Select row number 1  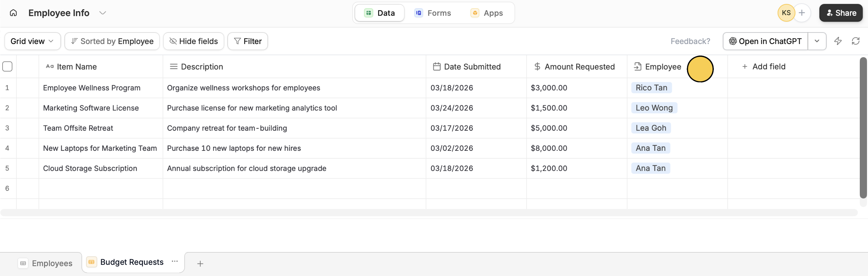coord(7,88)
